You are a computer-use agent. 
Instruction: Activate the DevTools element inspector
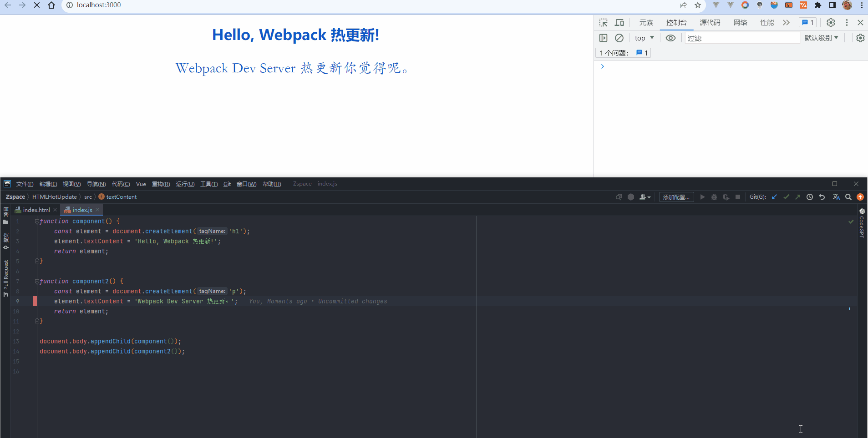pyautogui.click(x=604, y=23)
